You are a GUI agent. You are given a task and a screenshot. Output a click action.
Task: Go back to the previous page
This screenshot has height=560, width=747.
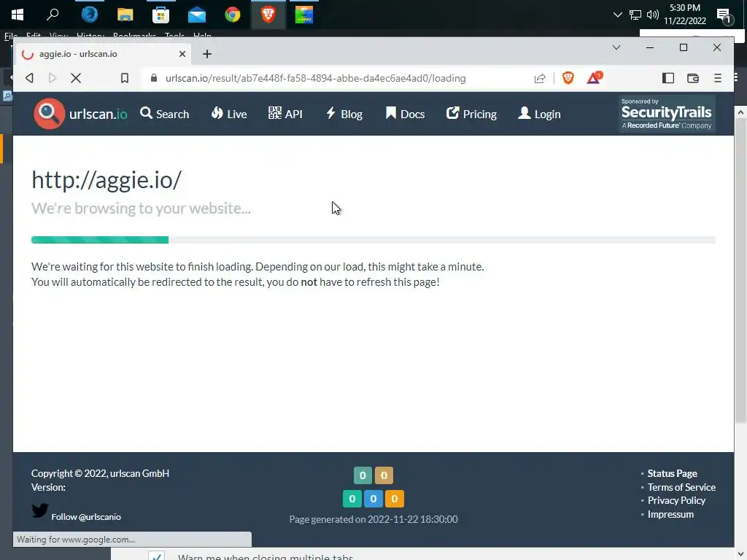pos(29,78)
